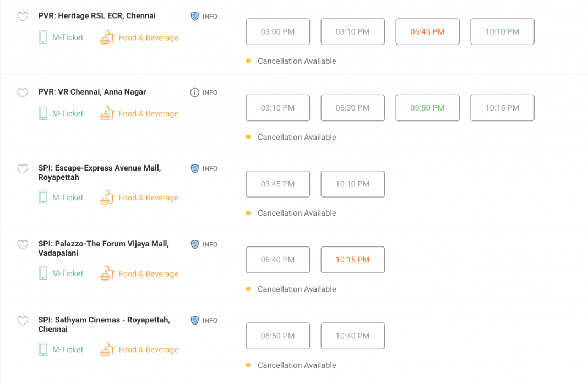
Task: Click M-Ticket phone icon for SPI Escape
Action: (x=43, y=198)
